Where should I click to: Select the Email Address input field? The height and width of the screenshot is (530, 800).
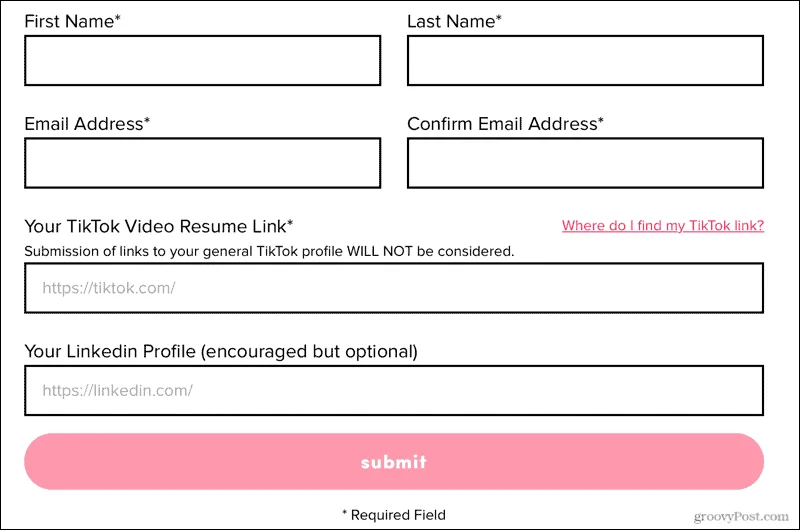(203, 163)
